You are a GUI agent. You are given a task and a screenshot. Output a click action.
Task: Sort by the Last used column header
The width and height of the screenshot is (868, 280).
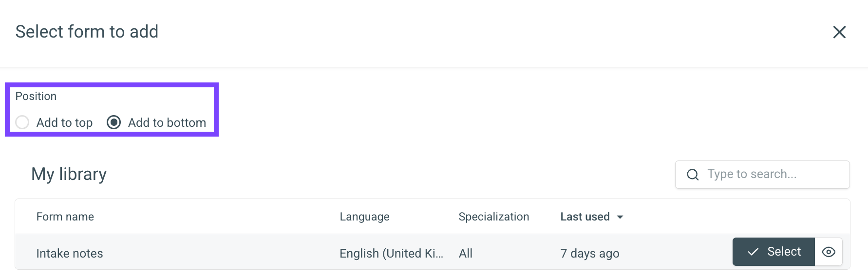point(585,217)
